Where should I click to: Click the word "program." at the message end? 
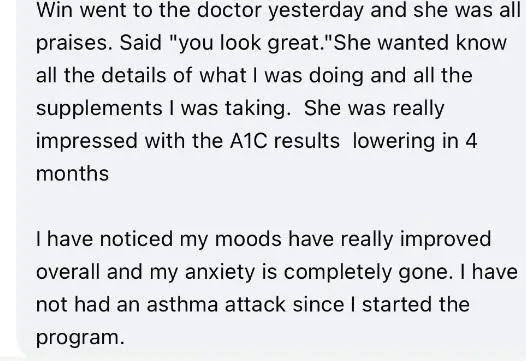(x=80, y=339)
